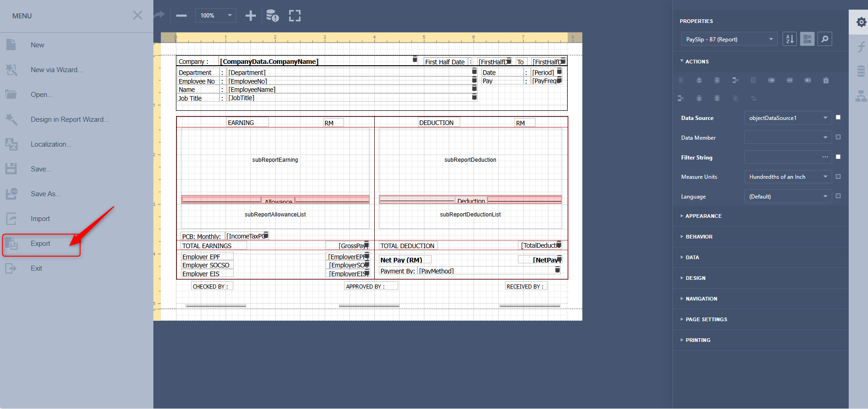Toggle full screen mode icon
The height and width of the screenshot is (409, 868).
[295, 16]
